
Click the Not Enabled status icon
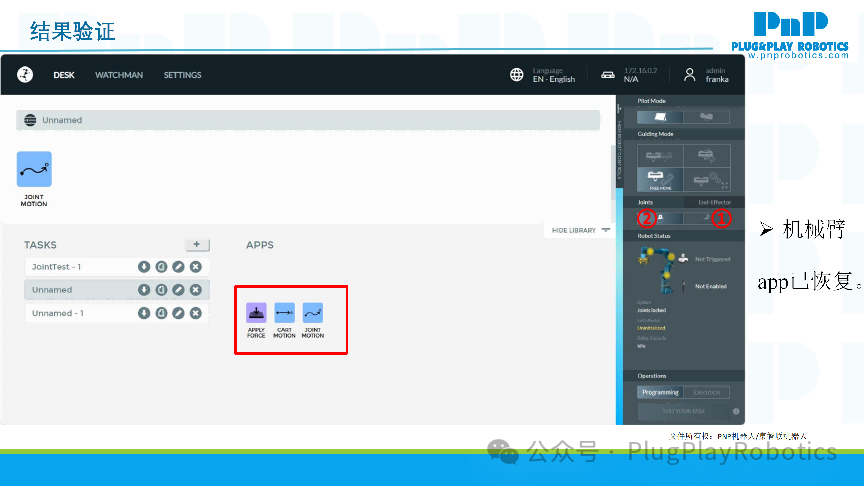pos(683,286)
